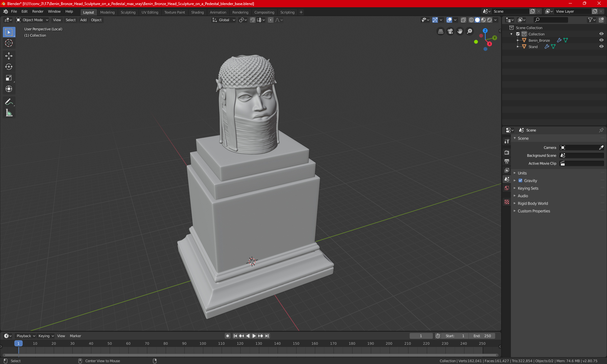607x364 pixels.
Task: Click the mesh data icon on Stand
Action: click(x=553, y=46)
